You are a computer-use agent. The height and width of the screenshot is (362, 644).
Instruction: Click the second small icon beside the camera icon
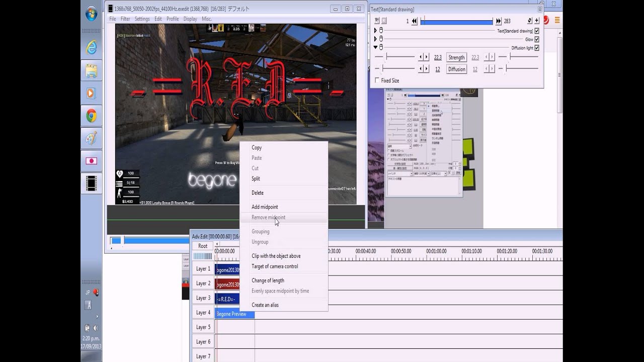pos(384,21)
